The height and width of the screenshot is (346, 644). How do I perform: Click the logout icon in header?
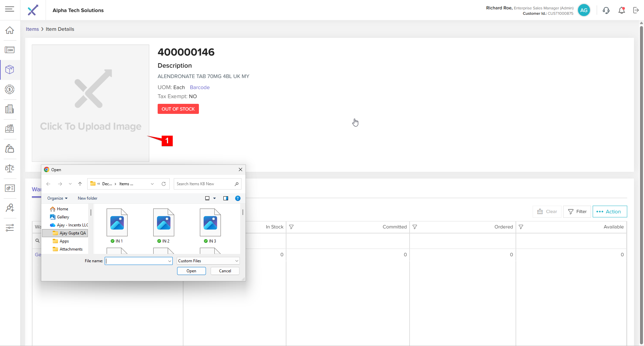[x=636, y=10]
